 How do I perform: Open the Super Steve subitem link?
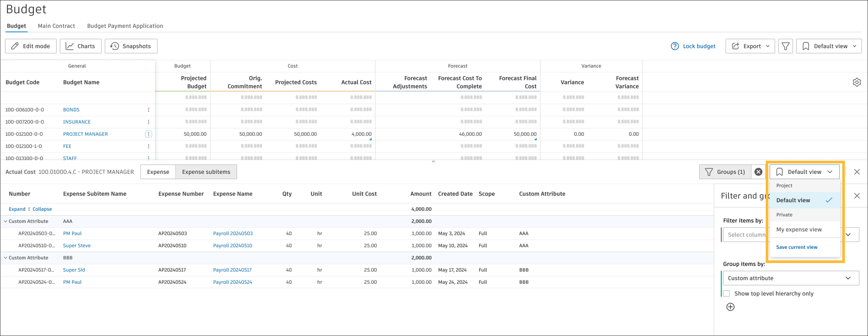pyautogui.click(x=77, y=246)
